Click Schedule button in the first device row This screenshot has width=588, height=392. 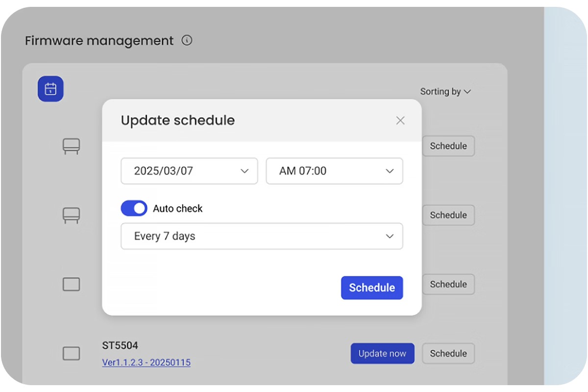pos(448,146)
